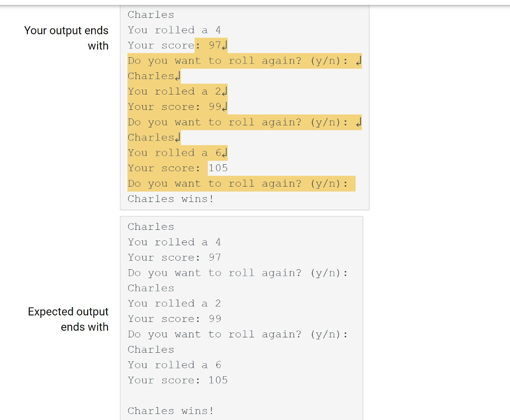
Task: Click "You rolled a 2" in expected output
Action: 174,304
